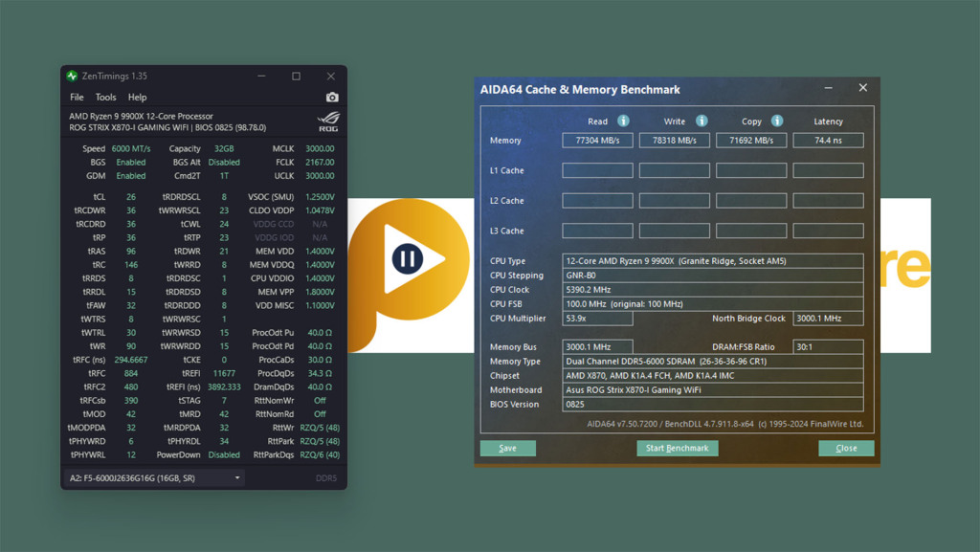The image size is (980, 552).
Task: Click the VSOC (SMU) 1.2500V value
Action: [320, 197]
